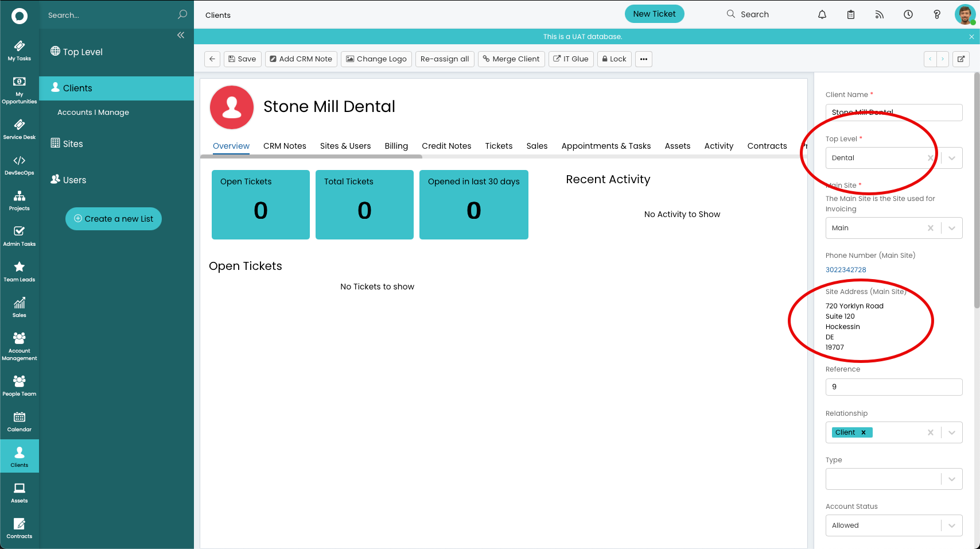The height and width of the screenshot is (549, 980).
Task: Switch to the Credit Notes tab
Action: point(446,146)
